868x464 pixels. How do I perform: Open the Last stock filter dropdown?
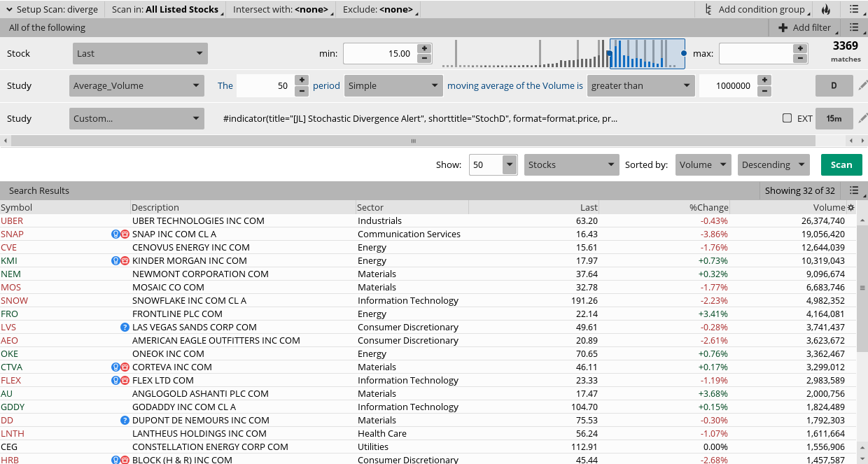140,54
